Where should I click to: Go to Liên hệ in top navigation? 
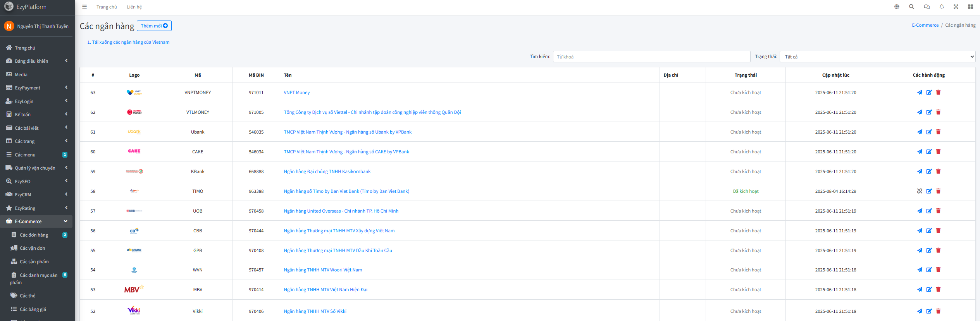click(134, 7)
